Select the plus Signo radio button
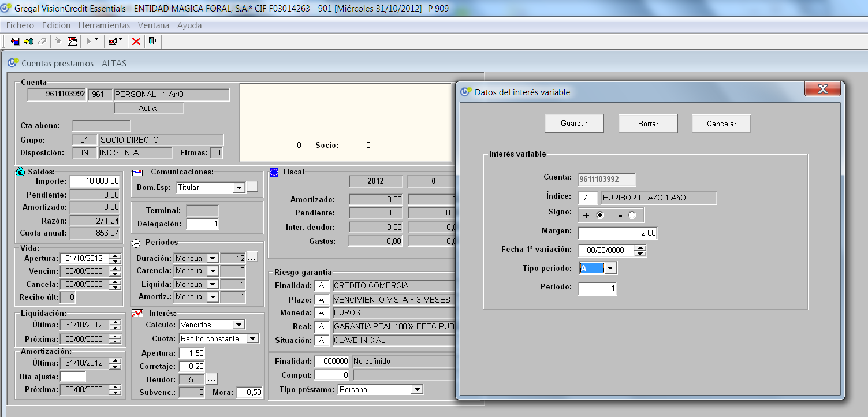This screenshot has height=417, width=868. click(x=601, y=215)
